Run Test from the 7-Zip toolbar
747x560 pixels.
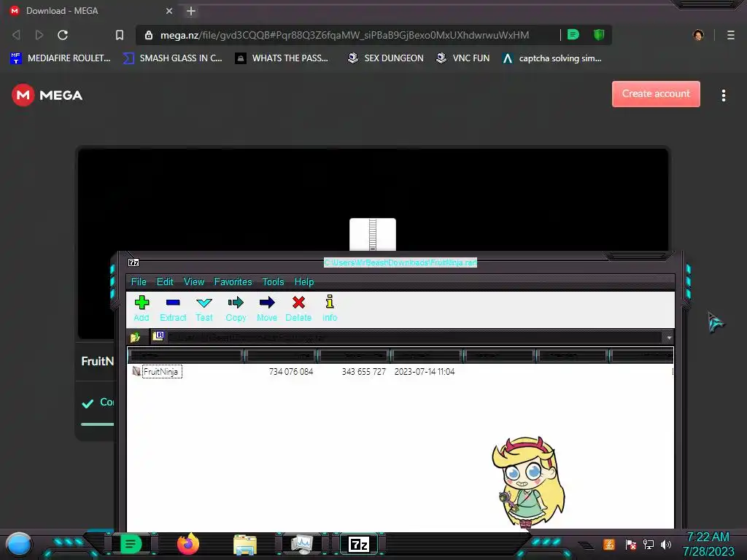204,308
